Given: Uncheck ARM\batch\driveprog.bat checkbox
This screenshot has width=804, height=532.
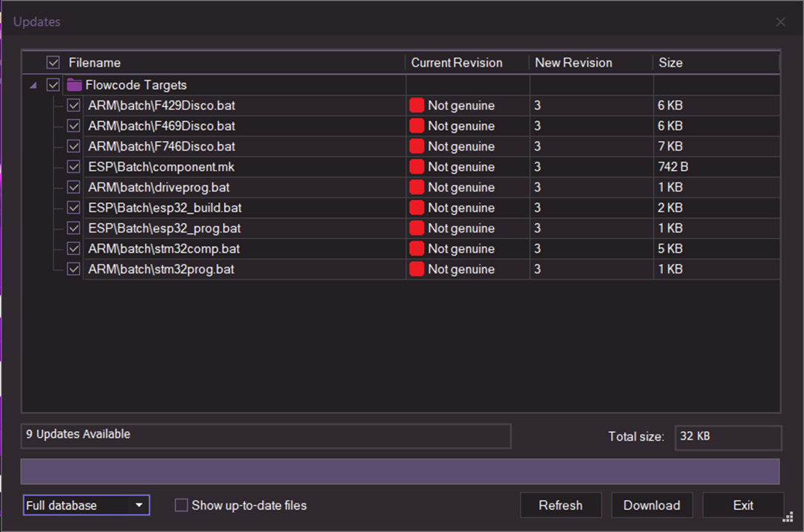Looking at the screenshot, I should [x=74, y=187].
